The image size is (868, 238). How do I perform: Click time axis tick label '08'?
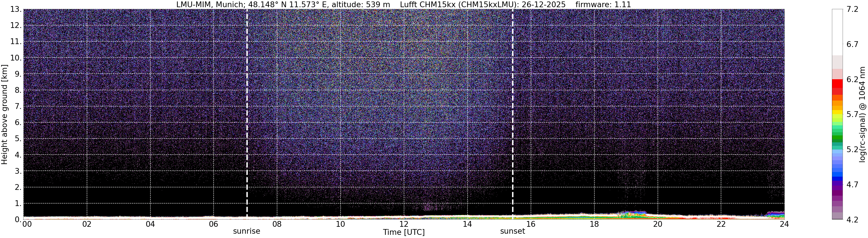(277, 224)
